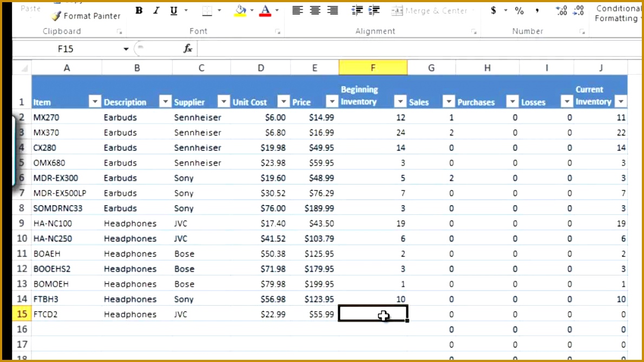Expand the Name Box dropdown
Image resolution: width=644 pixels, height=362 pixels.
(x=126, y=49)
